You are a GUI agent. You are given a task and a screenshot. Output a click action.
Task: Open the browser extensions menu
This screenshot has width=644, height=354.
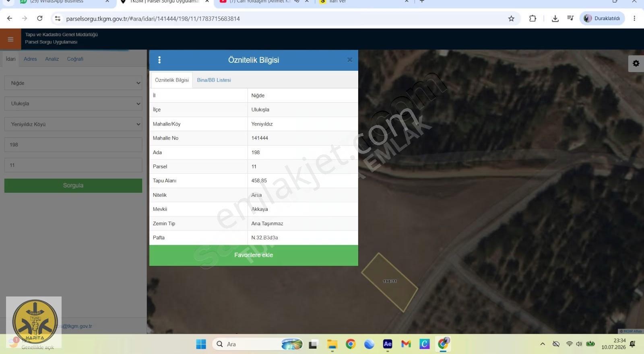(x=533, y=19)
